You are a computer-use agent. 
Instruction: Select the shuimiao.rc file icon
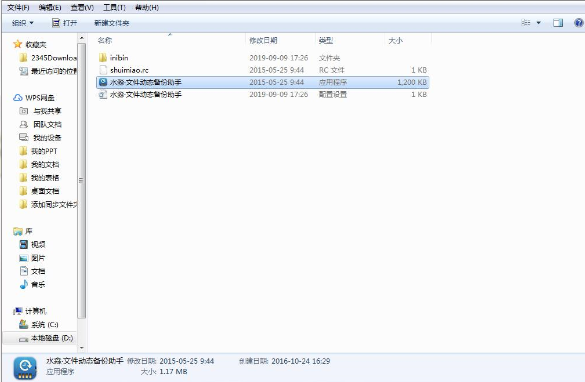point(103,70)
